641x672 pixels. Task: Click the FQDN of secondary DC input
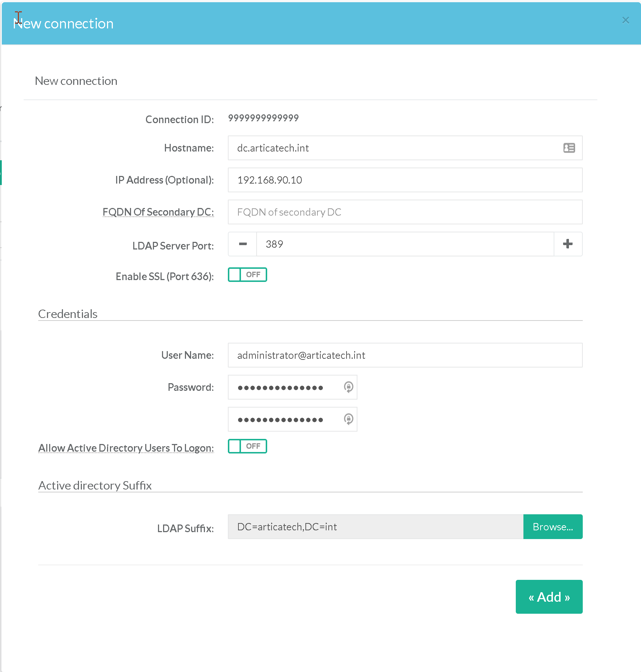pos(405,212)
